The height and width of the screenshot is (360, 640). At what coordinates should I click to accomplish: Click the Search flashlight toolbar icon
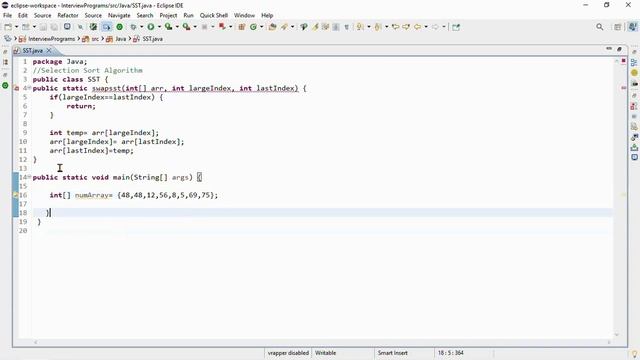tap(284, 27)
